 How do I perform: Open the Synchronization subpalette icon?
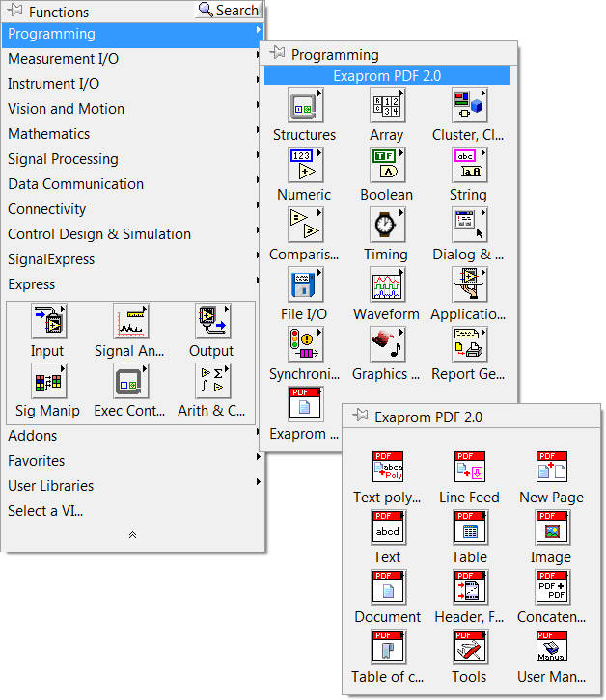[305, 344]
